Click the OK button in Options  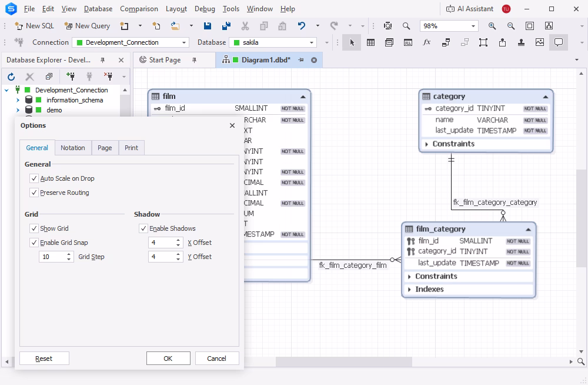pos(168,359)
